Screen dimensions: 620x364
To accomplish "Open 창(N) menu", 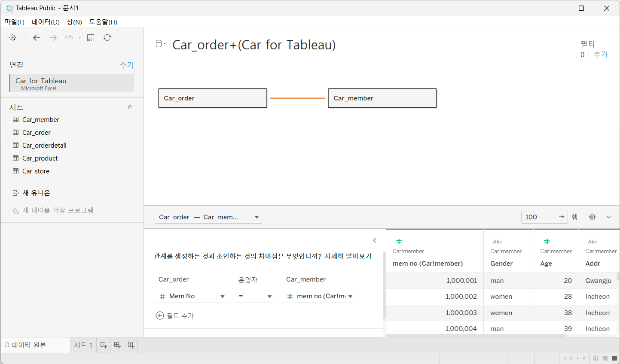I will 74,22.
